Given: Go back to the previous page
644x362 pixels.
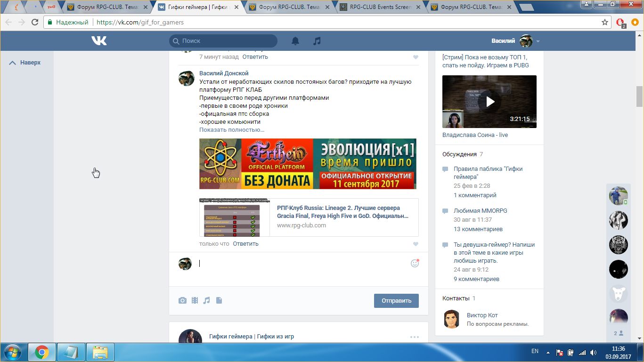Looking at the screenshot, I should [x=8, y=22].
